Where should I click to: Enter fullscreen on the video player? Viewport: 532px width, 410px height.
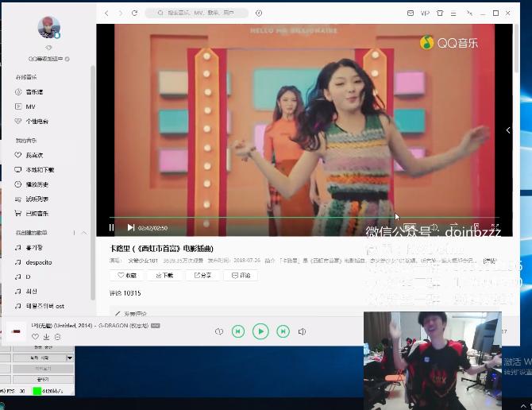495,227
